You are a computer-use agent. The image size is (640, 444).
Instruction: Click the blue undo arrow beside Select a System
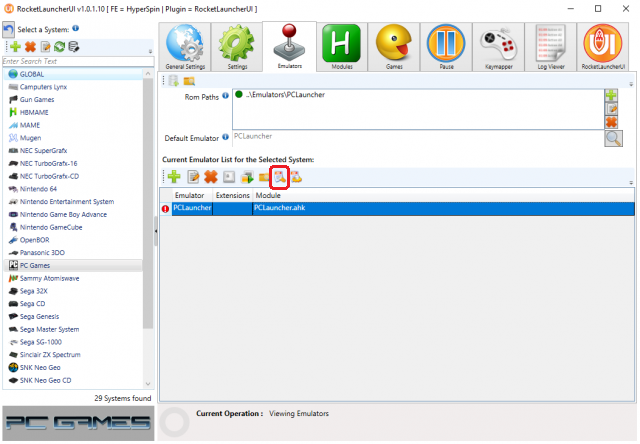(8, 29)
